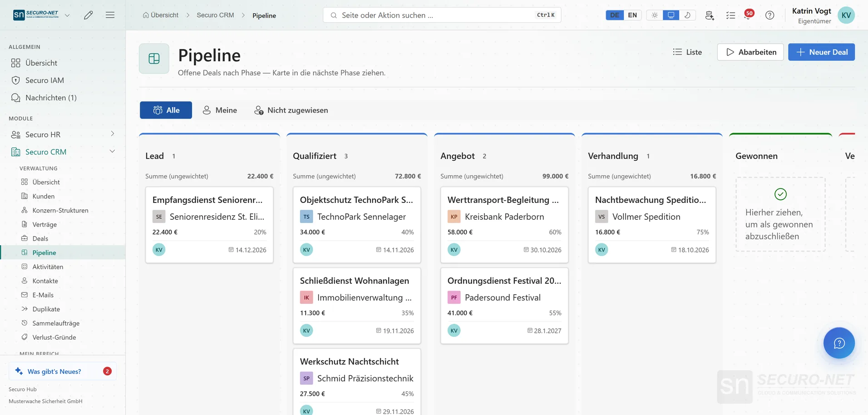Open the Securo CRM breadcrumb link
This screenshot has height=415, width=868.
pyautogui.click(x=215, y=15)
